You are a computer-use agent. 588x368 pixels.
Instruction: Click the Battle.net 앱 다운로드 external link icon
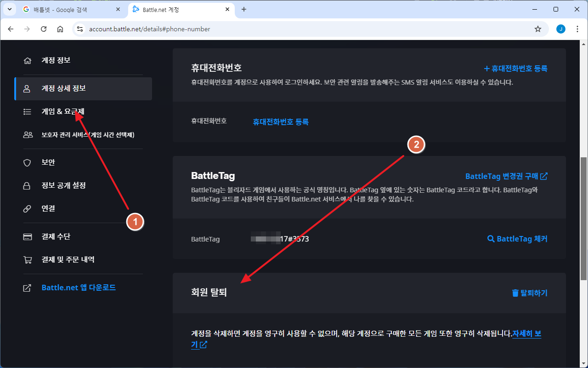point(28,287)
